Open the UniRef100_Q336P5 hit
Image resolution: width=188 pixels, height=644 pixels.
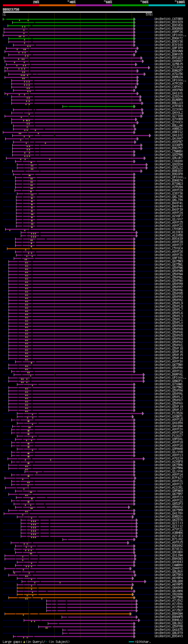click(x=169, y=145)
